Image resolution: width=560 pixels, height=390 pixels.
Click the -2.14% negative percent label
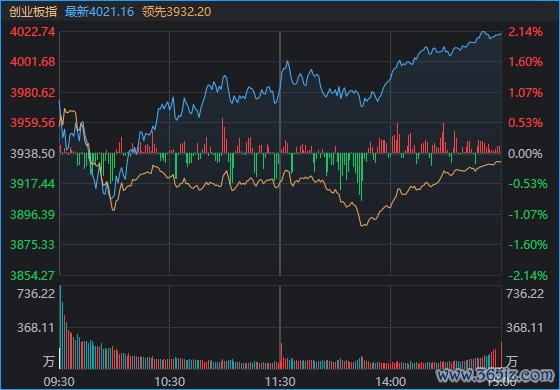(x=528, y=276)
